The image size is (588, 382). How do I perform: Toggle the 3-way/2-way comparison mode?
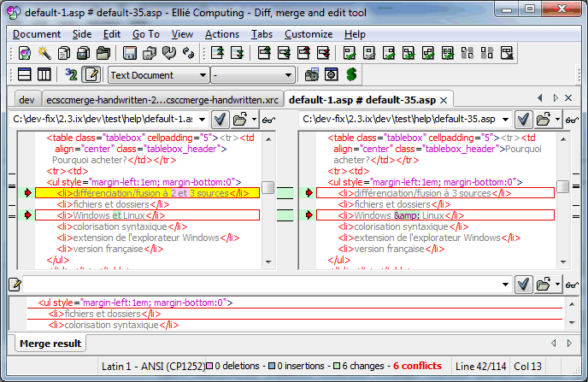click(x=71, y=74)
